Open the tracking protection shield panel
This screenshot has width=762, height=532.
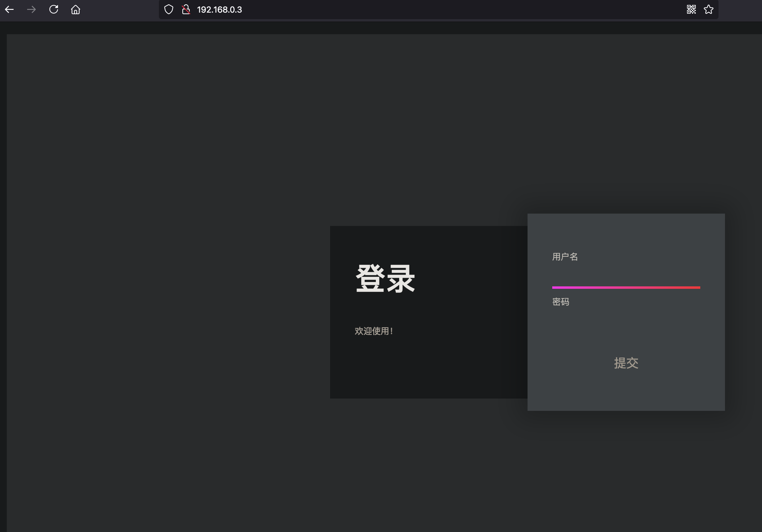tap(168, 10)
